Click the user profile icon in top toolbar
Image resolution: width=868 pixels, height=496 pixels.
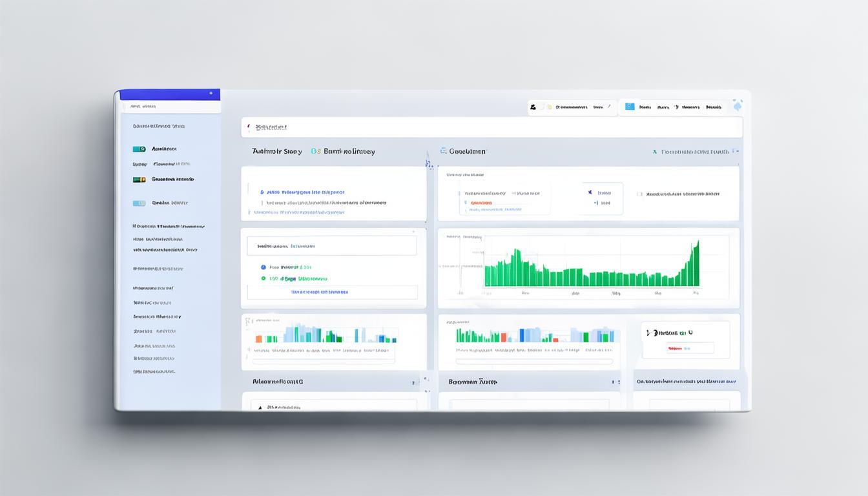[x=533, y=107]
